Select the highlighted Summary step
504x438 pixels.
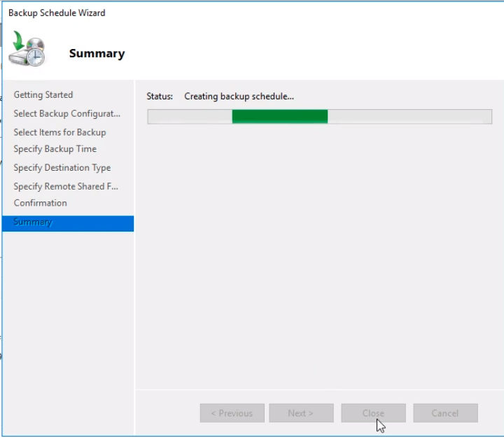pos(68,223)
